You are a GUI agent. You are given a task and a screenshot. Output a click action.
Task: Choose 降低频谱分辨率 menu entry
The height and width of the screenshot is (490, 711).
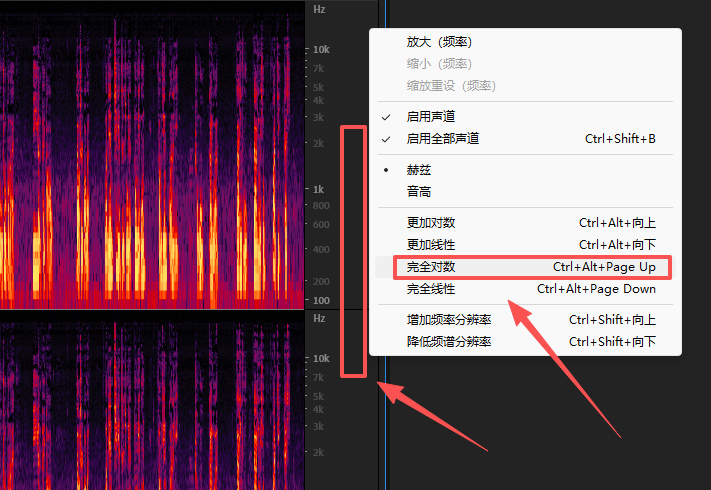[525, 341]
